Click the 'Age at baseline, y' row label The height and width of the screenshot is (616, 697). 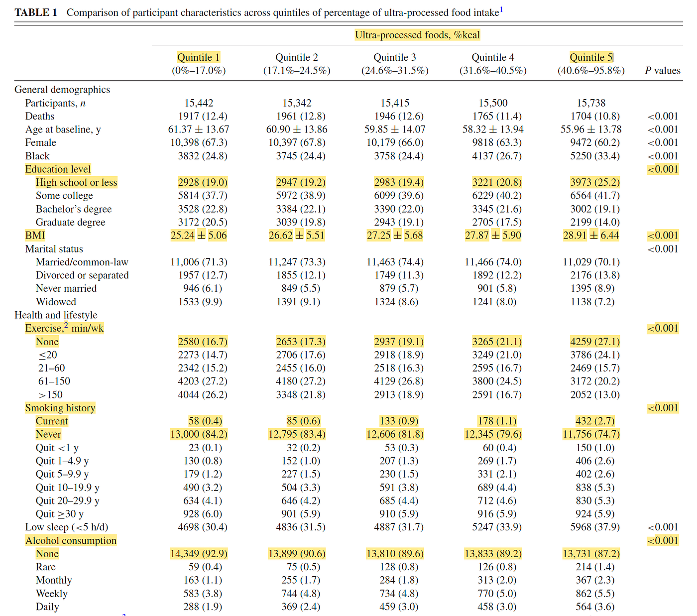tap(63, 129)
